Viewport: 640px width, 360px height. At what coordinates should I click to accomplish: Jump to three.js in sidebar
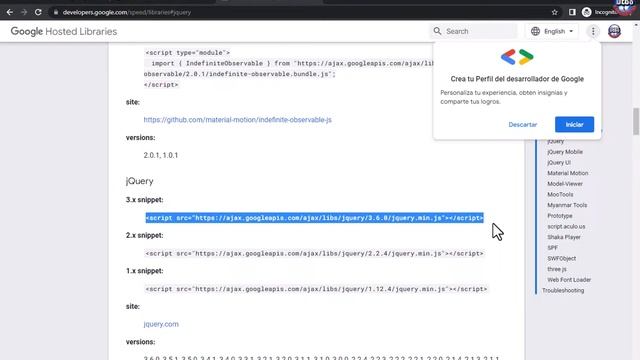point(557,269)
